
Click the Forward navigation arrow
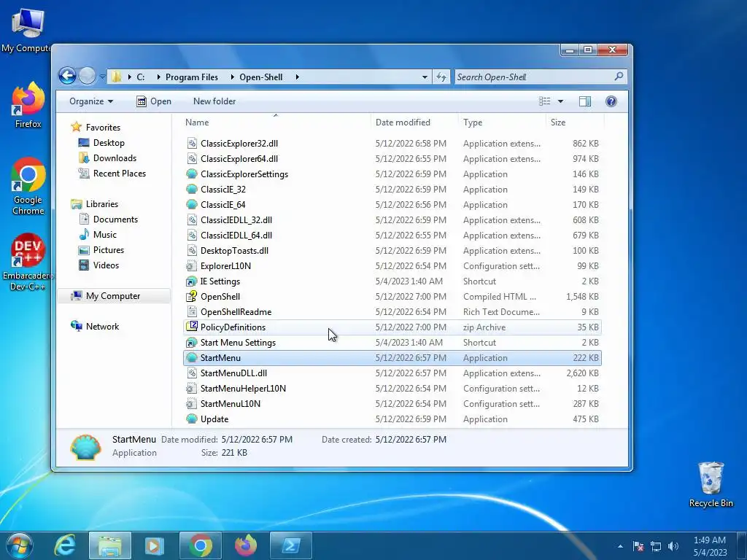point(87,76)
